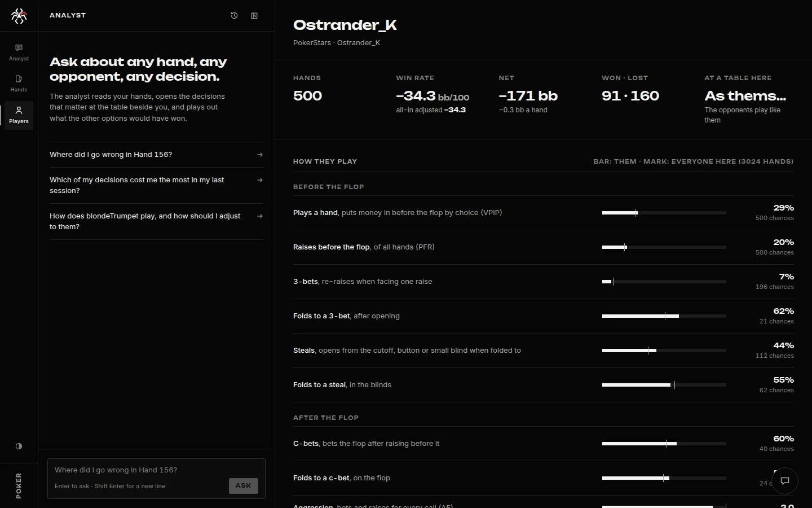Image resolution: width=812 pixels, height=508 pixels.
Task: Click the '112 chances' label
Action: click(x=775, y=356)
